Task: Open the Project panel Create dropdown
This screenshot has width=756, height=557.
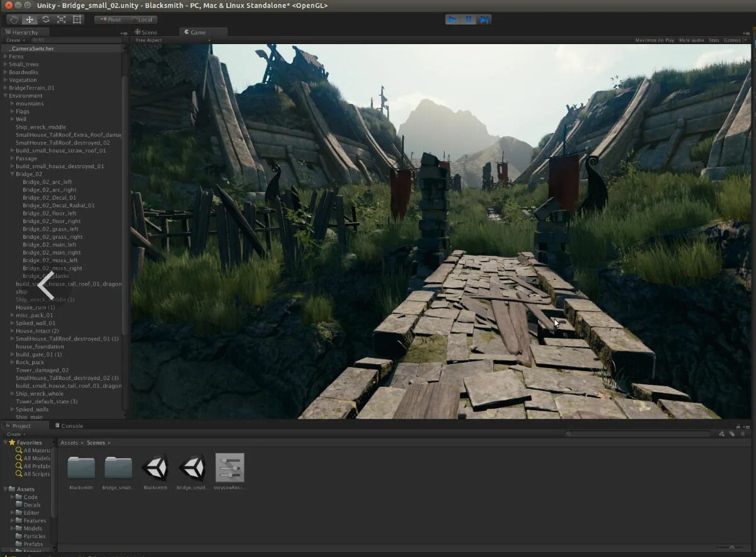Action: [x=15, y=434]
